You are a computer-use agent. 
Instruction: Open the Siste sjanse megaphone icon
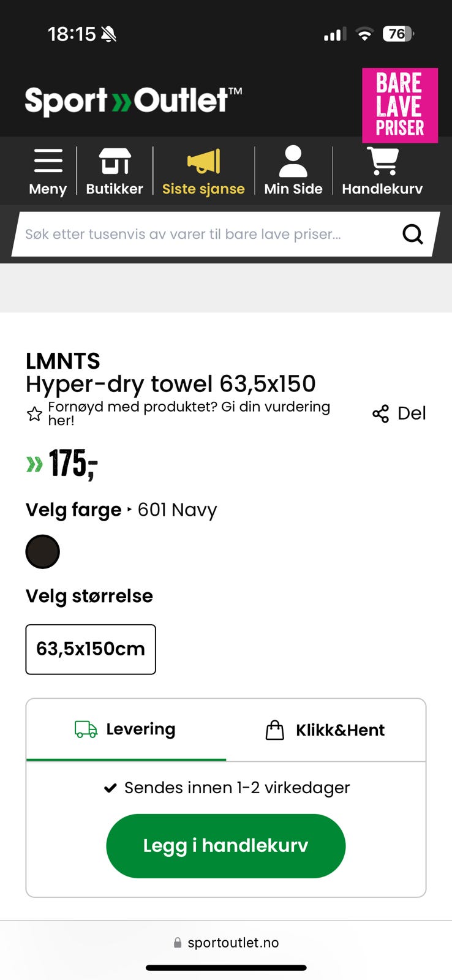pyautogui.click(x=203, y=161)
